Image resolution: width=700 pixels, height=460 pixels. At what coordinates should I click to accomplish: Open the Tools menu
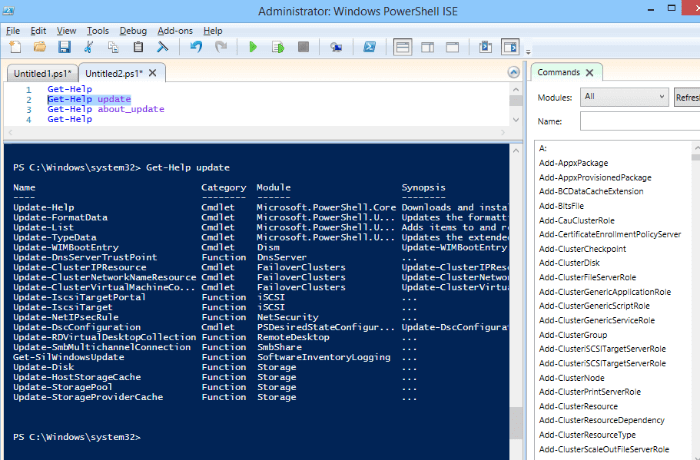pos(98,31)
